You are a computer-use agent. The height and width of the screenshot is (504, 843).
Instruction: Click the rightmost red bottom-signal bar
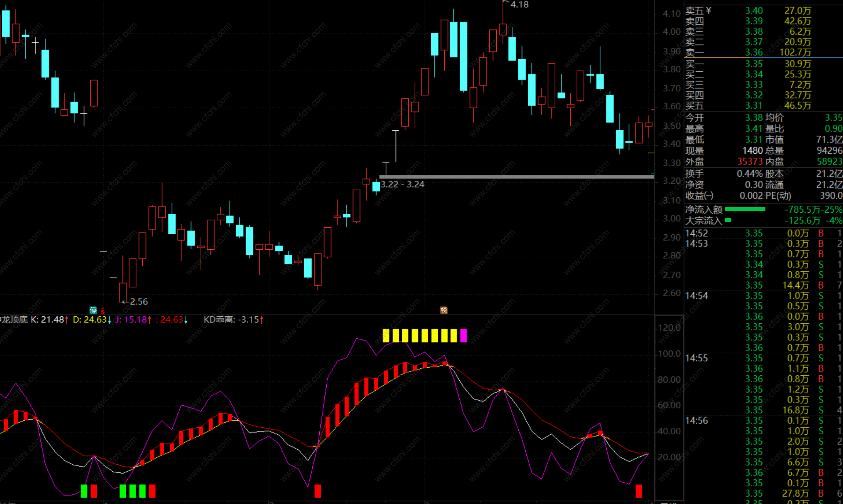coord(639,491)
